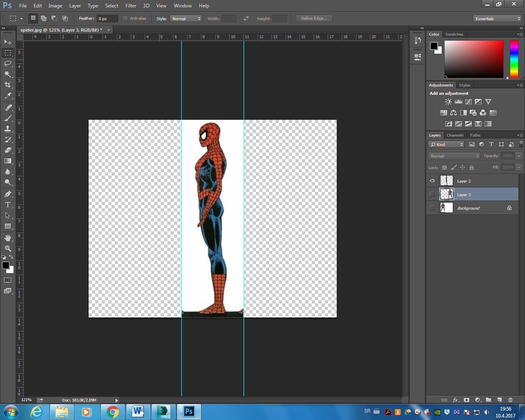
Task: Click the Feather input field
Action: [x=107, y=18]
